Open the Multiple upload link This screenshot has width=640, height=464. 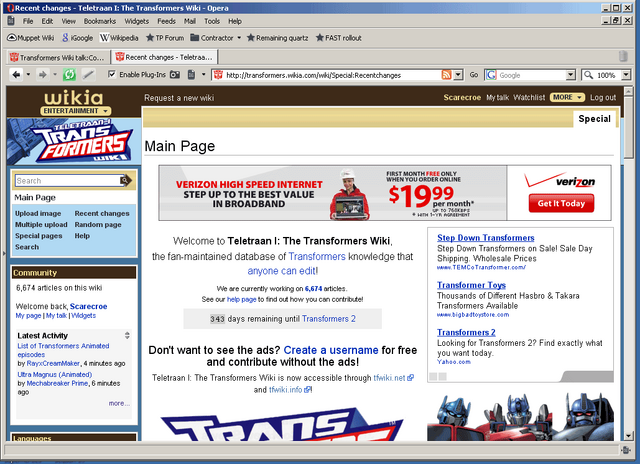(x=41, y=224)
